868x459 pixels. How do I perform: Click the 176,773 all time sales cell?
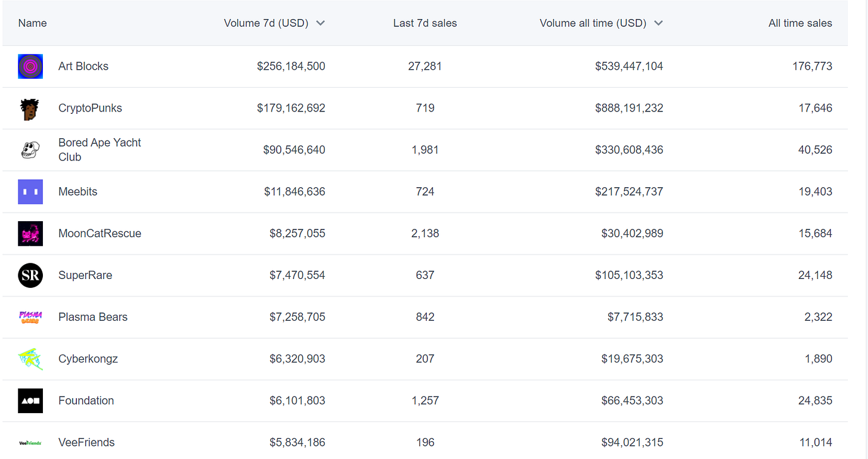pos(812,66)
